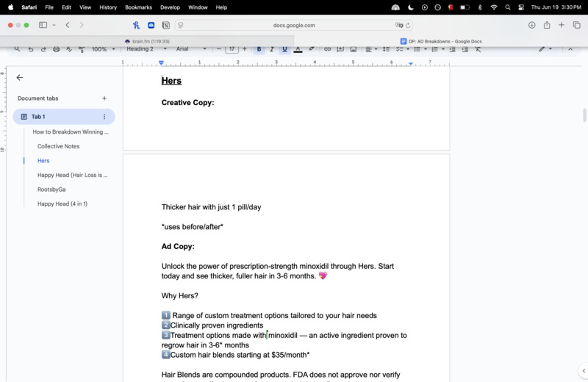This screenshot has height=382, width=588.
Task: Show the side panel chevron at bottom right
Action: (x=584, y=371)
